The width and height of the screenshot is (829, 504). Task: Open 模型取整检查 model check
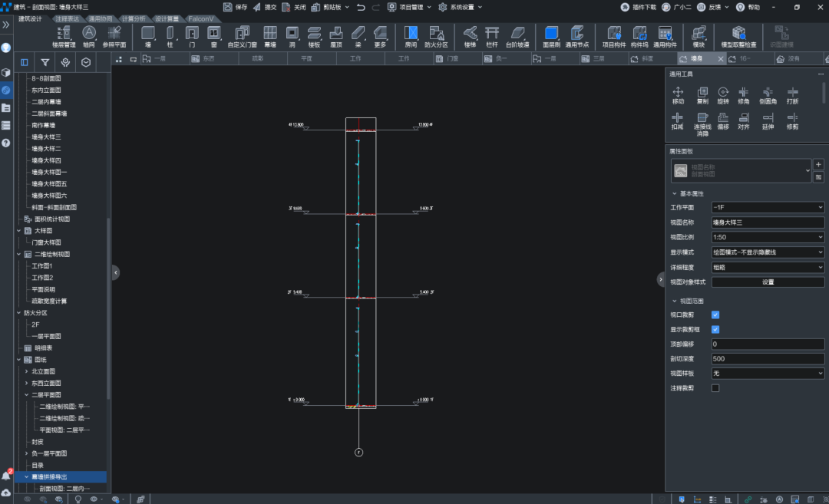pos(738,37)
